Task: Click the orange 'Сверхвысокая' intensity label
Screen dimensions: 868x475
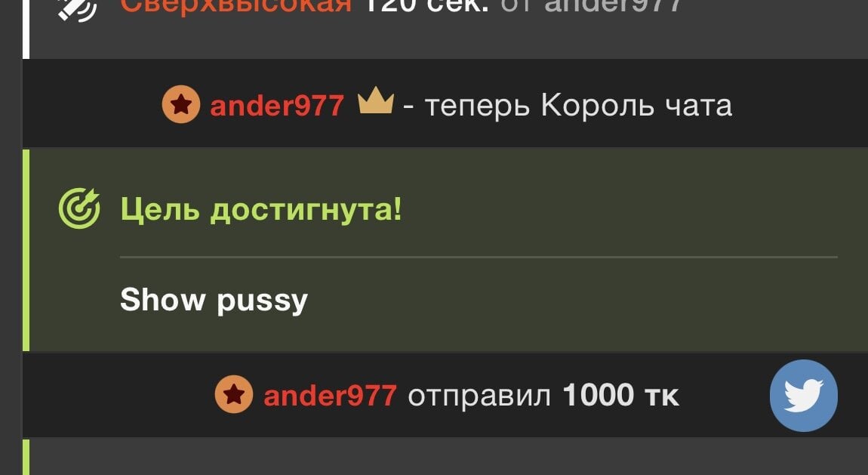Action: (236, 7)
